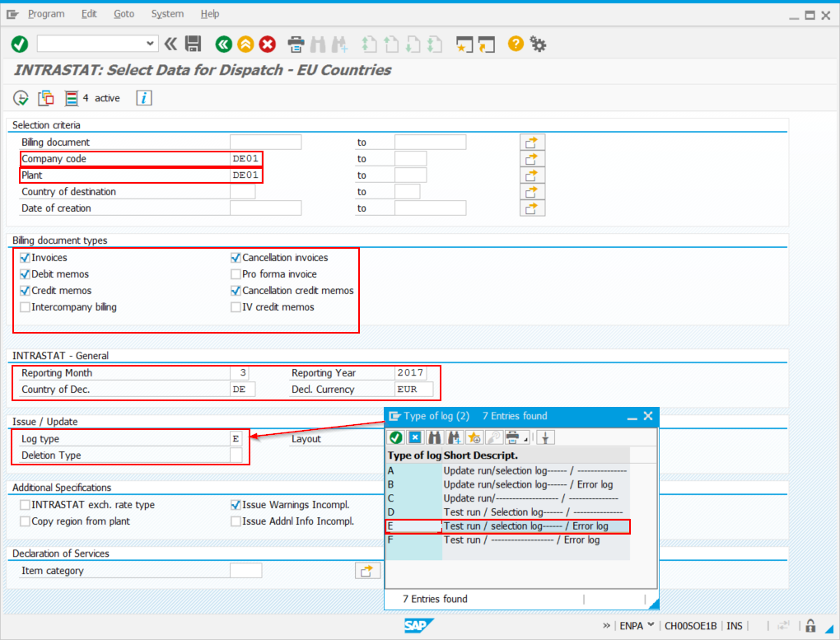Click popup blue Cancel X icon
This screenshot has height=640, width=840.
(x=415, y=437)
